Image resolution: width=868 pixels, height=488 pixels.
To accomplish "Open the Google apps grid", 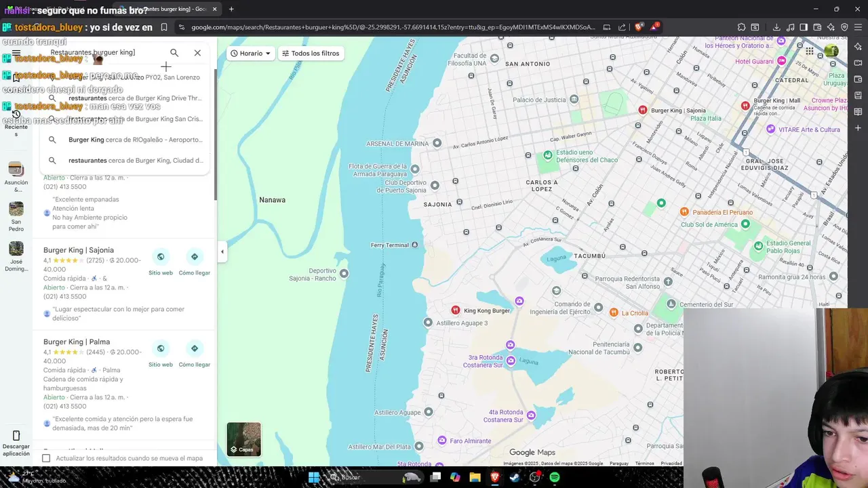I will pyautogui.click(x=810, y=51).
